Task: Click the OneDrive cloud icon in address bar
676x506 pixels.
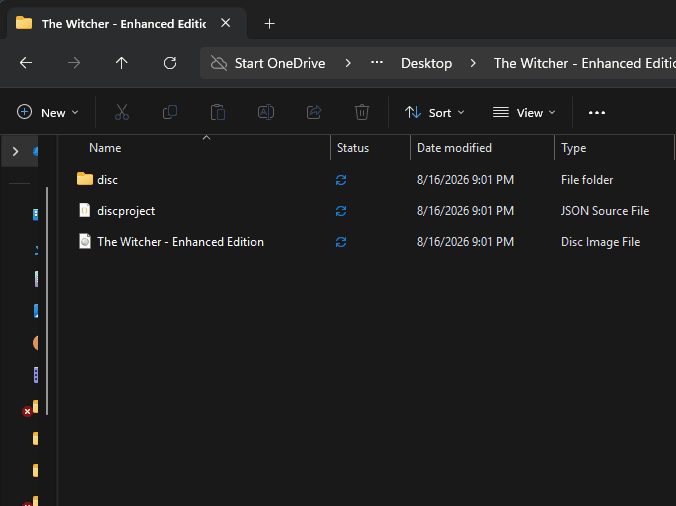Action: click(219, 63)
